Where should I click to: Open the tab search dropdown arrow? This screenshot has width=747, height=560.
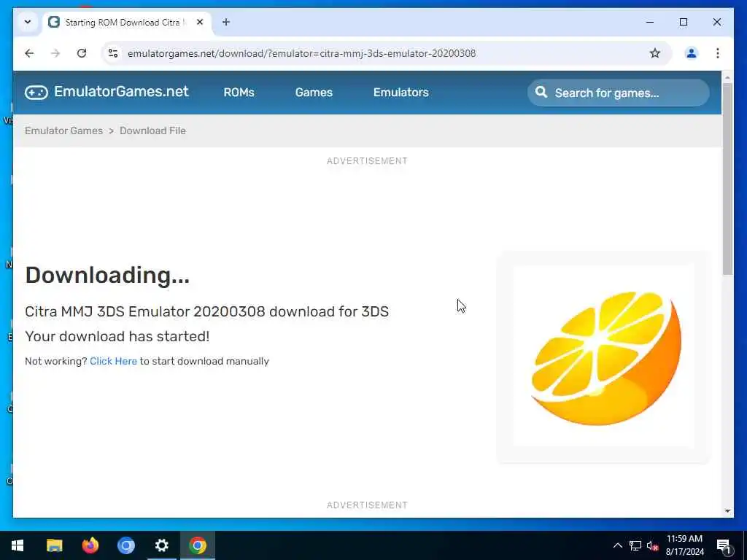click(28, 22)
